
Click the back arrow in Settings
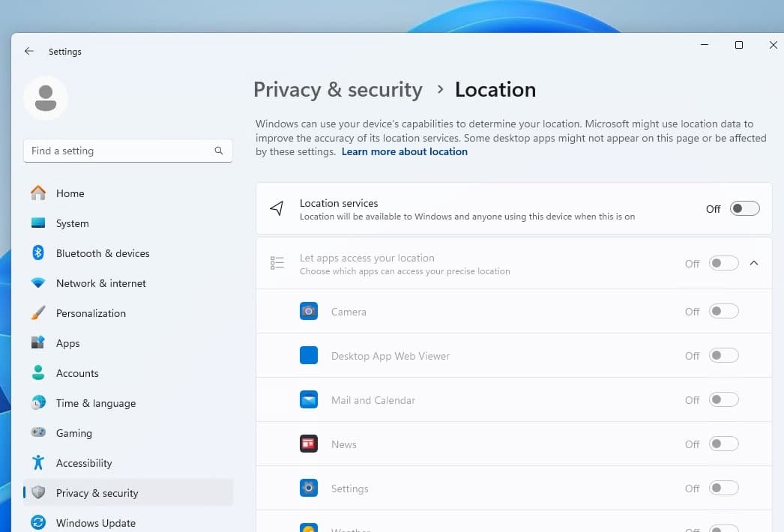point(29,52)
